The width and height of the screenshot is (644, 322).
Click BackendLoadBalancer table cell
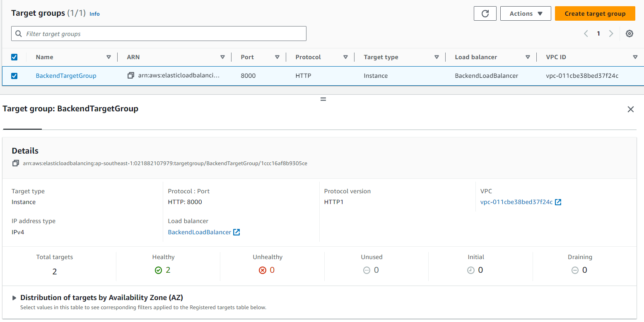coord(487,76)
